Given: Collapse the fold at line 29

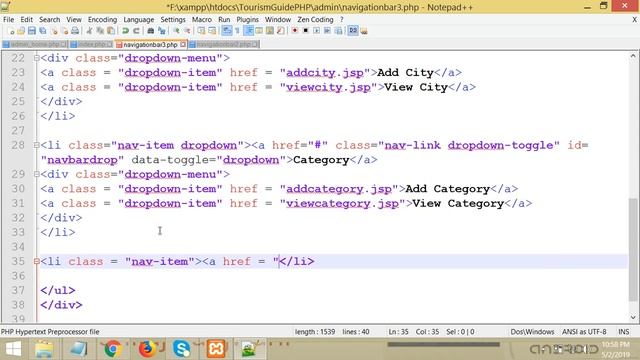Looking at the screenshot, I should tap(36, 174).
